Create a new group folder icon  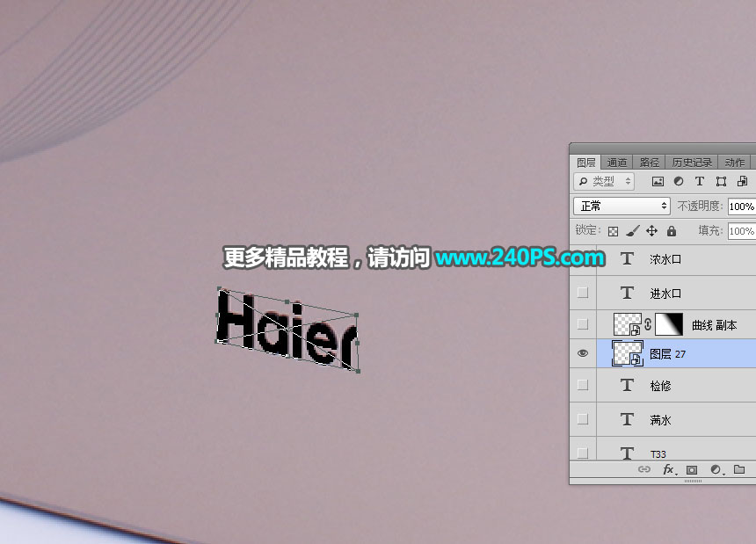[739, 469]
